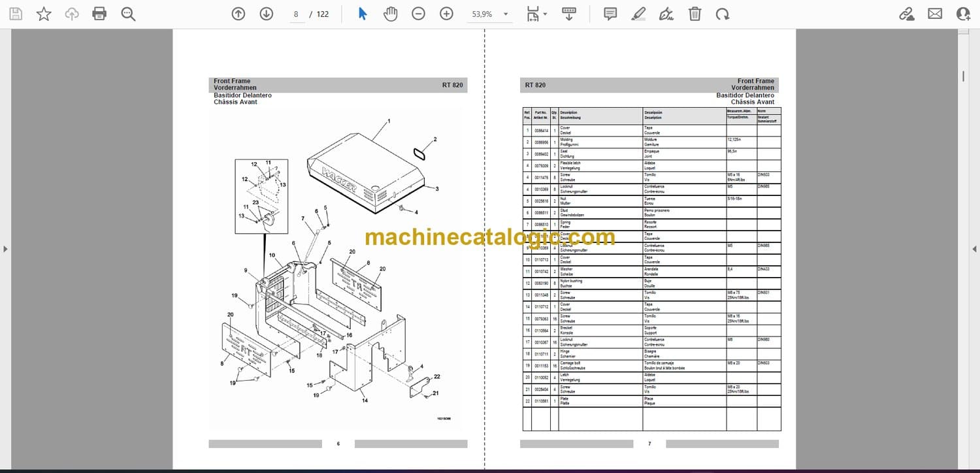Image resolution: width=980 pixels, height=473 pixels.
Task: Add the document to starred files
Action: [44, 14]
